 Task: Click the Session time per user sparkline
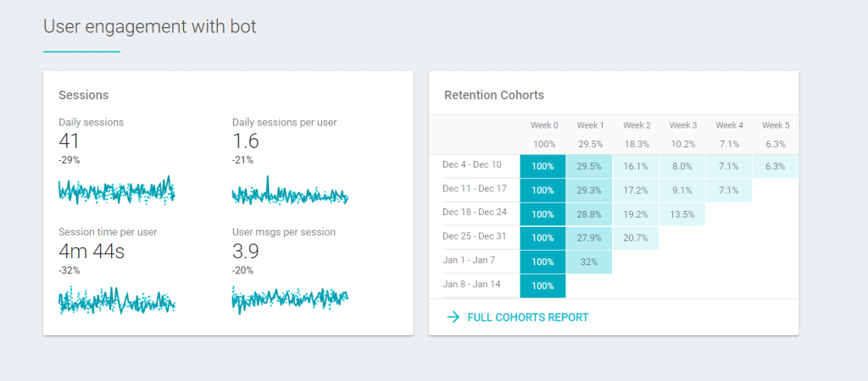116,299
